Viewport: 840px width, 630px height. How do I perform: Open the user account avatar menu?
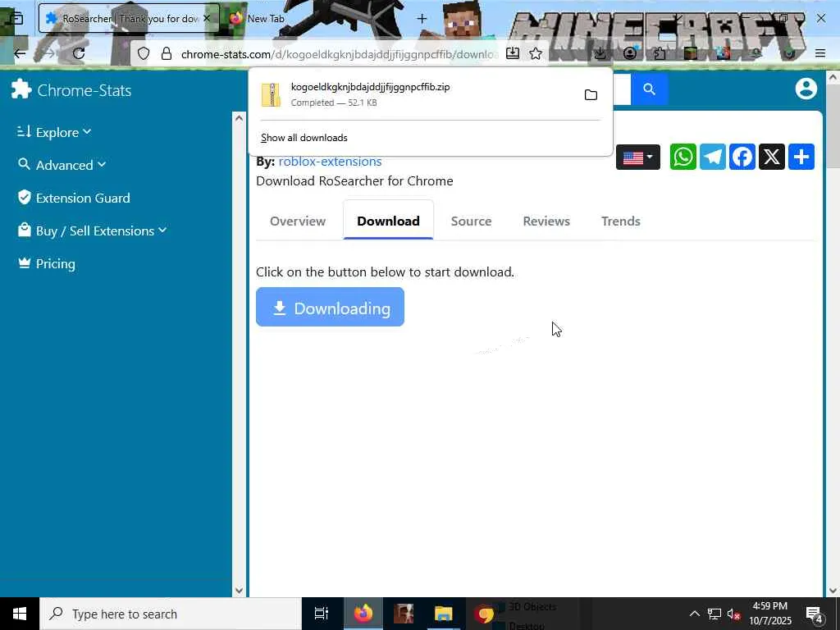(806, 89)
